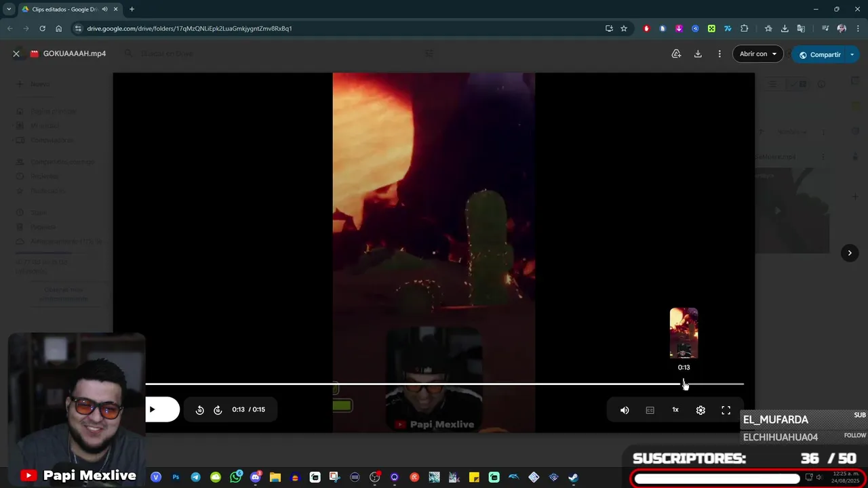Open WhatsApp from the taskbar

[235, 477]
